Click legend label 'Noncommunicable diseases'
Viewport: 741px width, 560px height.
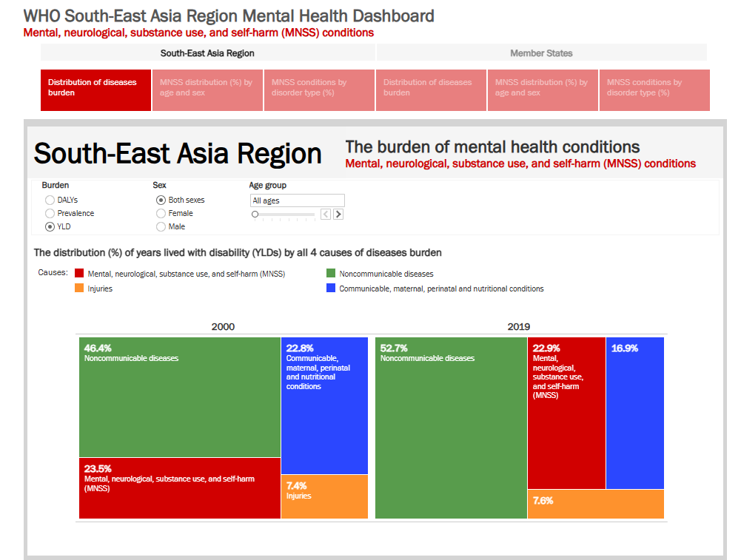[x=386, y=274]
